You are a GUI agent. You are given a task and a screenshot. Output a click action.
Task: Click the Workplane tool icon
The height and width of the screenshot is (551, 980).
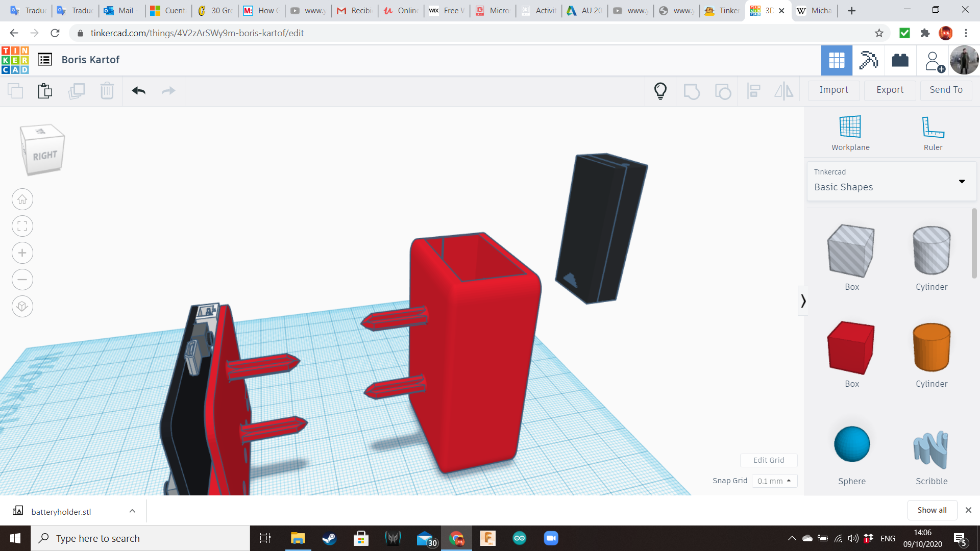coord(850,127)
